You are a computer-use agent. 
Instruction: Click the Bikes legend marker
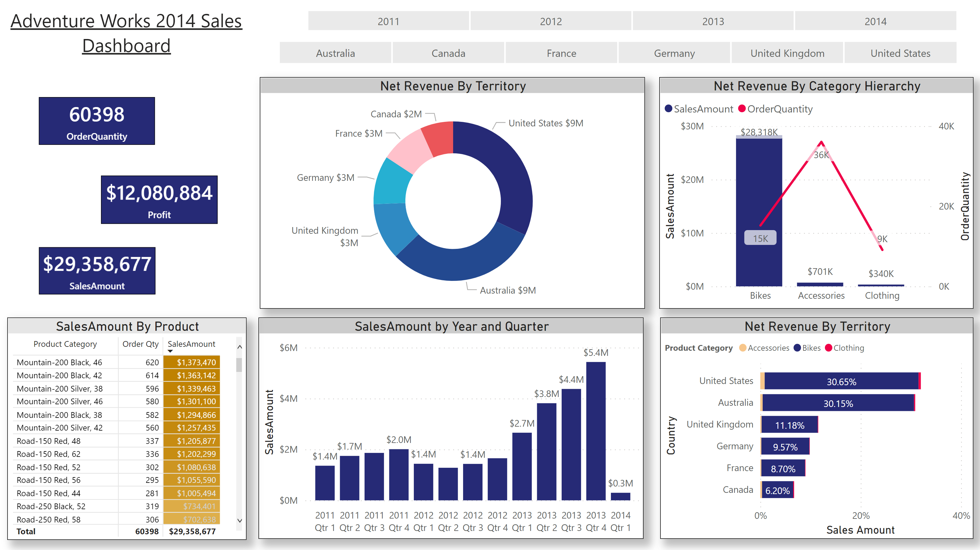coord(797,347)
